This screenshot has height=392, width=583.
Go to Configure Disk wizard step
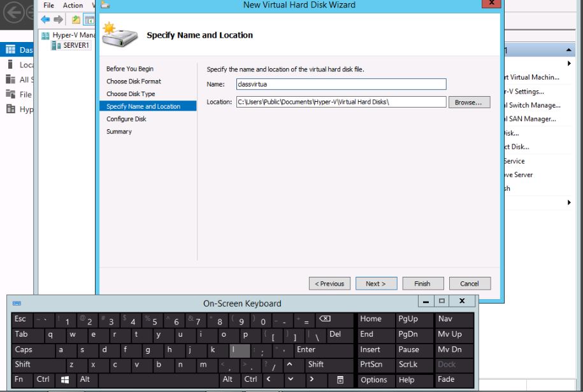tap(126, 119)
